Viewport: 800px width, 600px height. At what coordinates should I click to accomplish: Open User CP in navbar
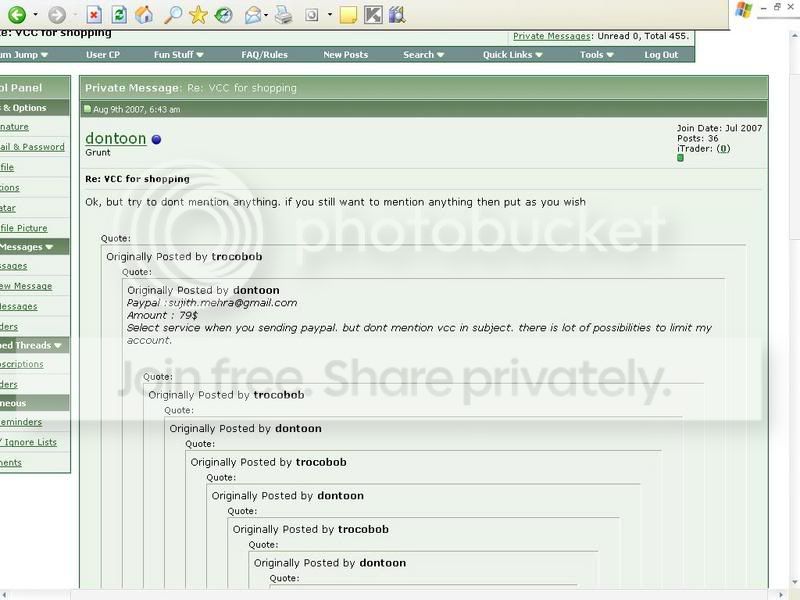[103, 55]
